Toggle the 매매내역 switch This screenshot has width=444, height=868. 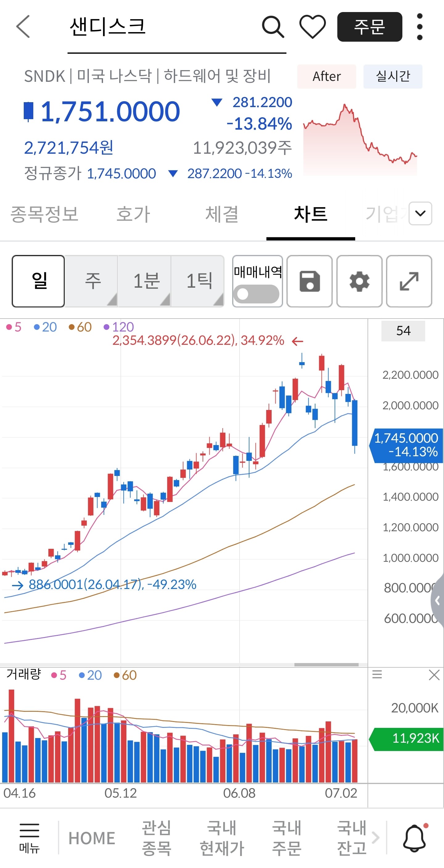pos(256,294)
